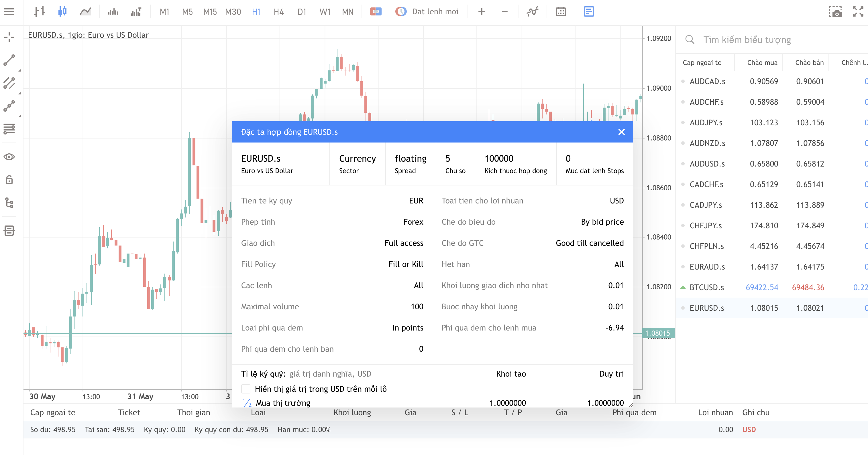This screenshot has width=868, height=455.
Task: Sort trades by Thoi gian column header
Action: click(194, 412)
